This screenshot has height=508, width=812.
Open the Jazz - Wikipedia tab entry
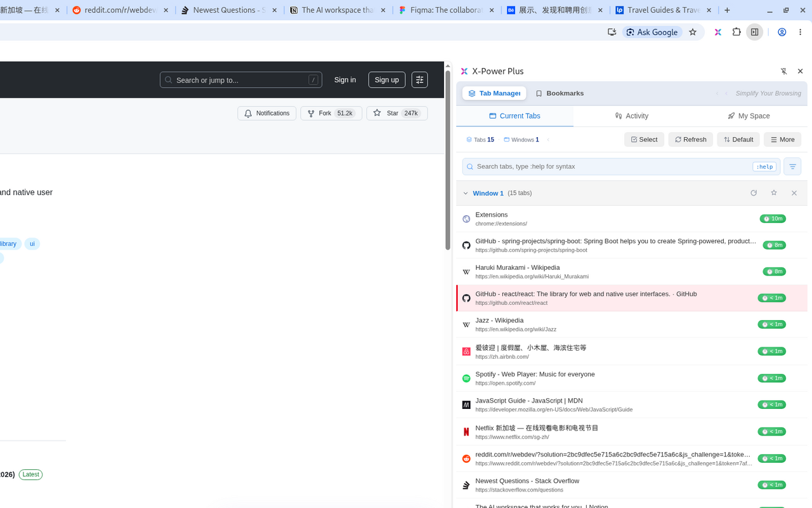click(631, 324)
